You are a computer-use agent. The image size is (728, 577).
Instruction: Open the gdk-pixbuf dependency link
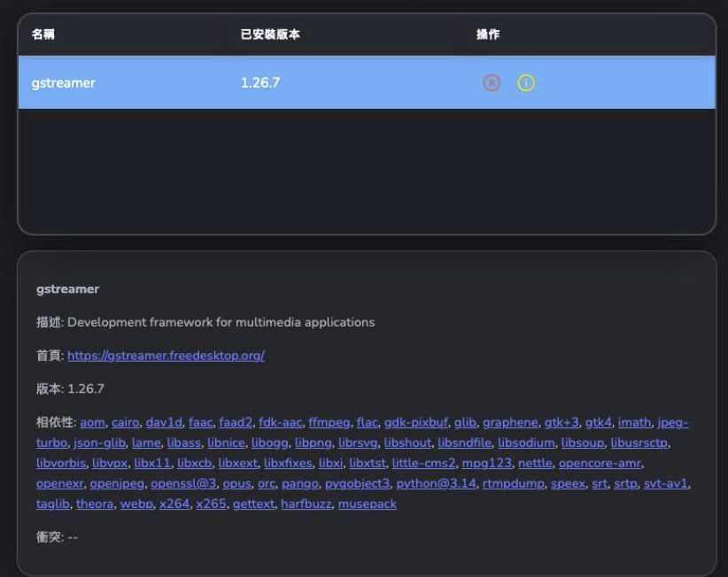point(415,423)
